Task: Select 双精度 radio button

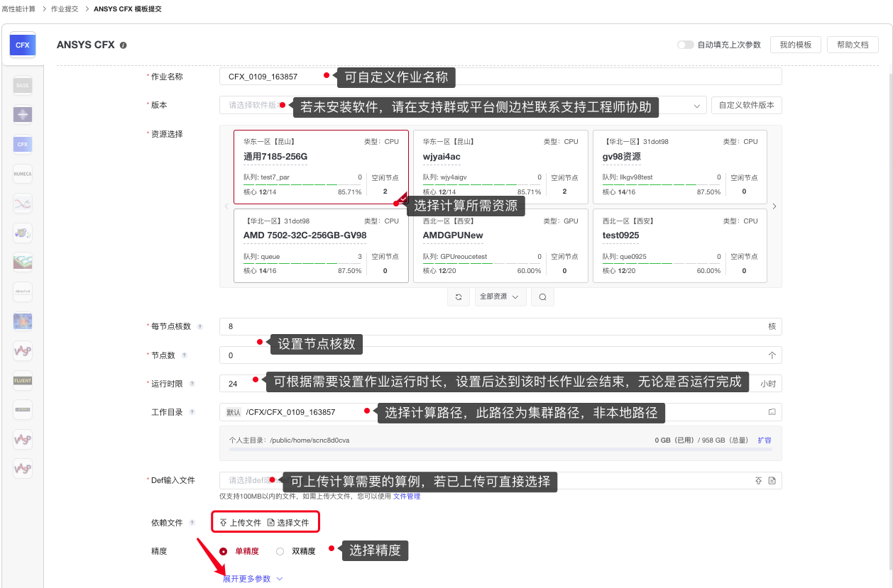Action: click(280, 551)
